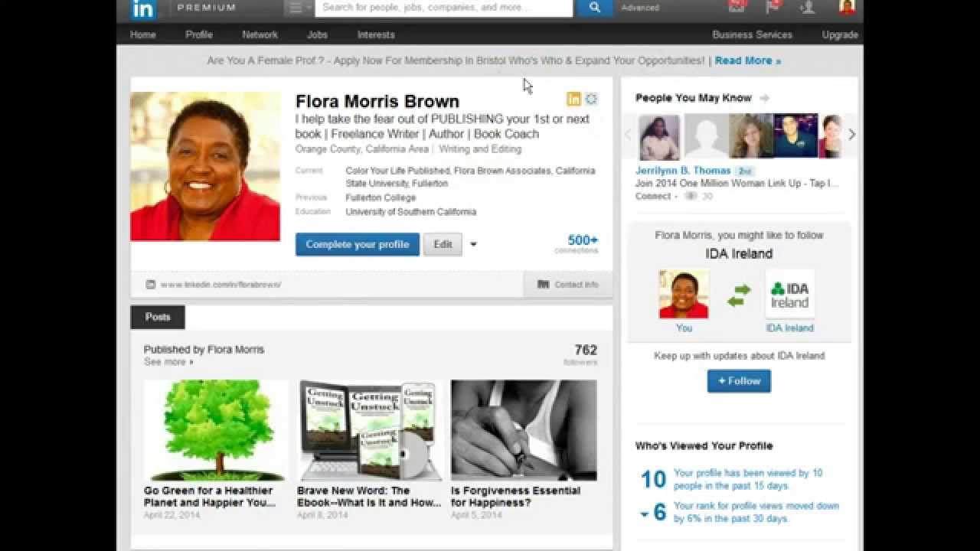Click the blue search magnifier button
This screenshot has width=980, height=551.
(x=594, y=8)
